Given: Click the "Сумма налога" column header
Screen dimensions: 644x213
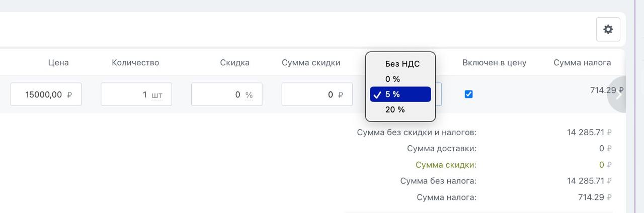Looking at the screenshot, I should pyautogui.click(x=582, y=63).
